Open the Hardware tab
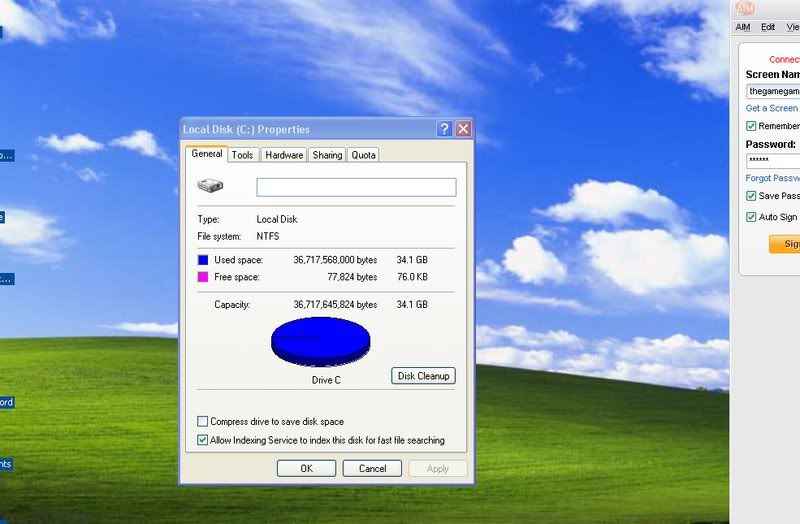The height and width of the screenshot is (524, 800). click(284, 155)
